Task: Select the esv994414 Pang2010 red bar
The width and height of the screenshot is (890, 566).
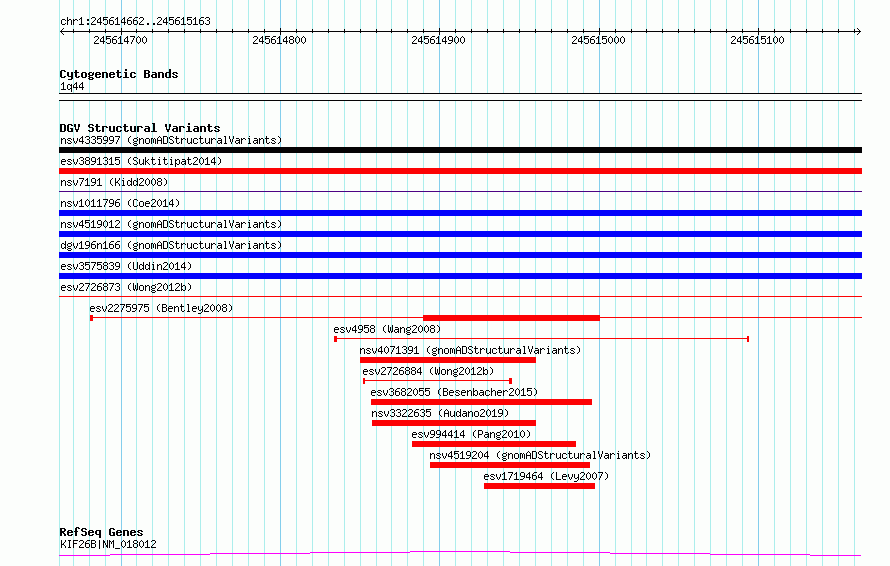Action: pos(494,444)
